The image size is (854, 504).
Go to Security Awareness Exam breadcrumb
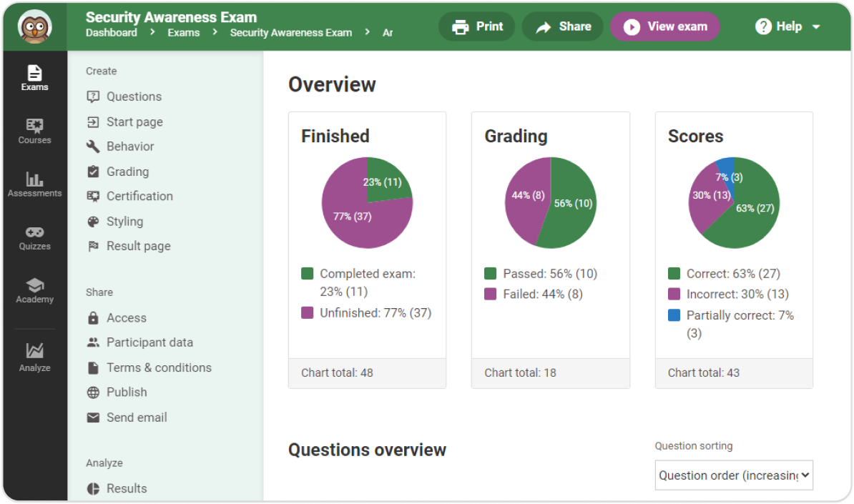tap(291, 33)
